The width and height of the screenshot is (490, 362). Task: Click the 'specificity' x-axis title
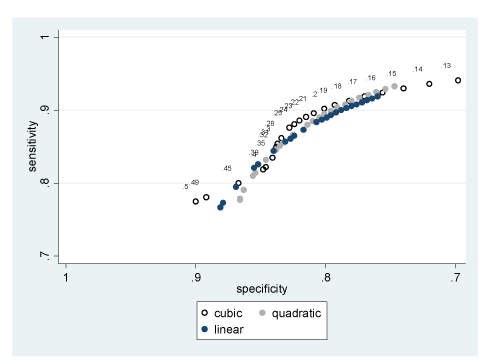(262, 289)
